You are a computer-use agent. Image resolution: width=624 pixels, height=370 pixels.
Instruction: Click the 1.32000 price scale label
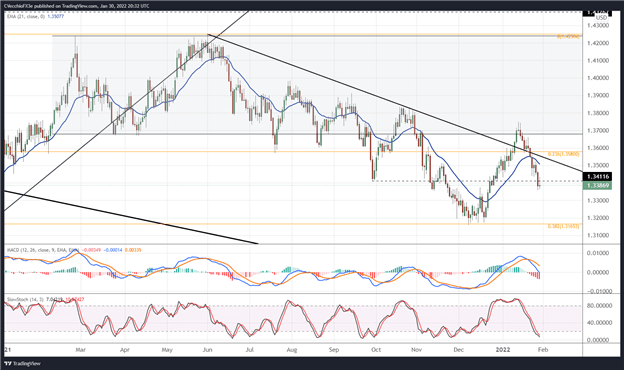click(x=598, y=218)
